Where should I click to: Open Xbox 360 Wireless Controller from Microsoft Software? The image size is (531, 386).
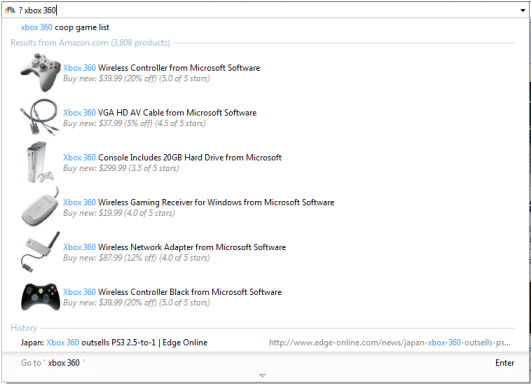162,68
